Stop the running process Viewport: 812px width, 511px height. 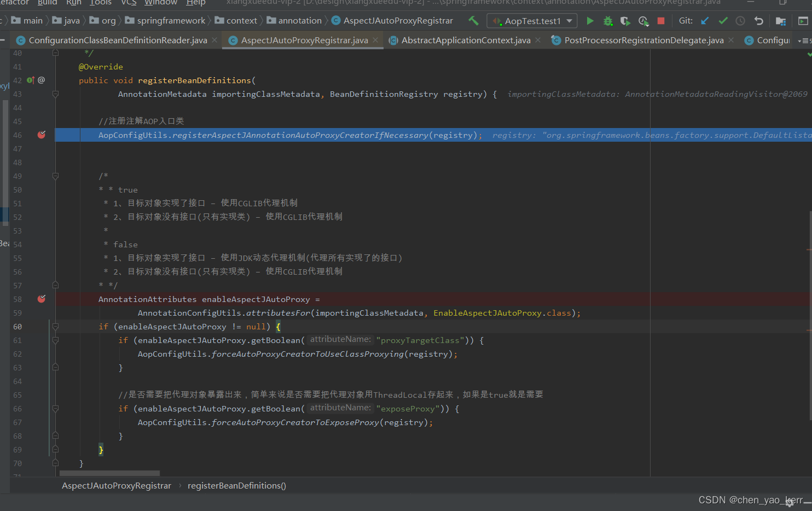661,21
